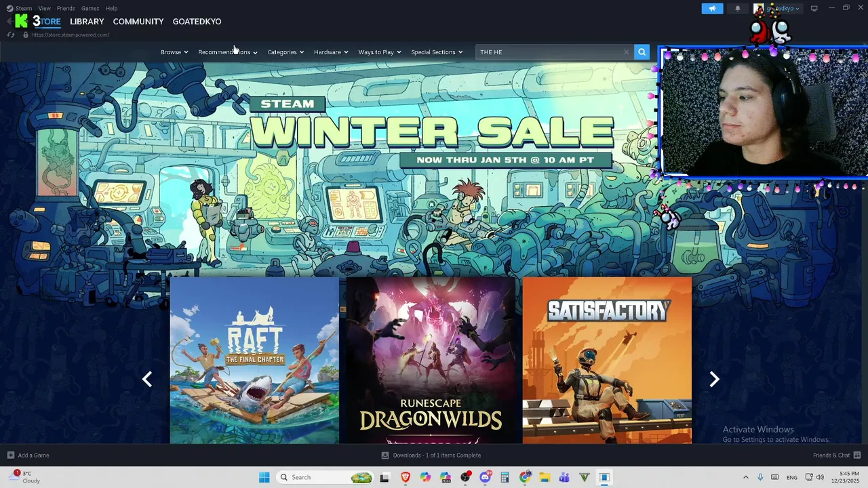868x488 pixels.
Task: Click the Add a Game plus icon
Action: 10,455
